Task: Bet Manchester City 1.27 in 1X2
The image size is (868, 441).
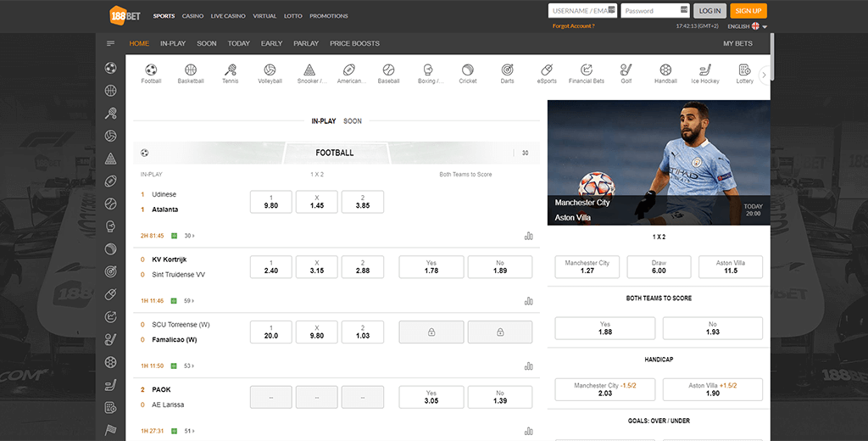Action: pyautogui.click(x=587, y=267)
